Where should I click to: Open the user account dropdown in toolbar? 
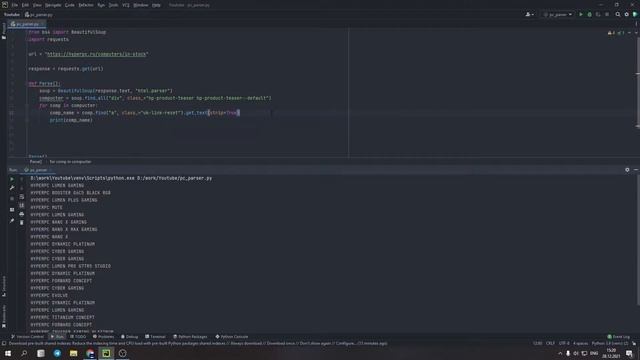click(x=530, y=15)
